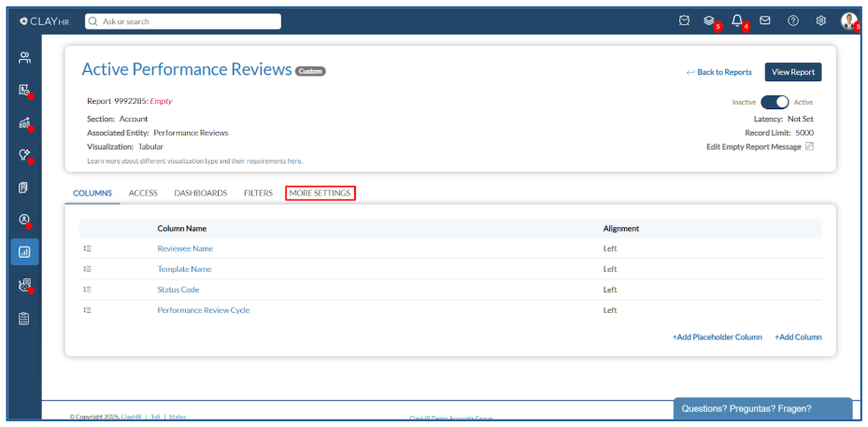Screen dimensions: 868x427
Task: Open the help question mark icon
Action: pos(793,21)
